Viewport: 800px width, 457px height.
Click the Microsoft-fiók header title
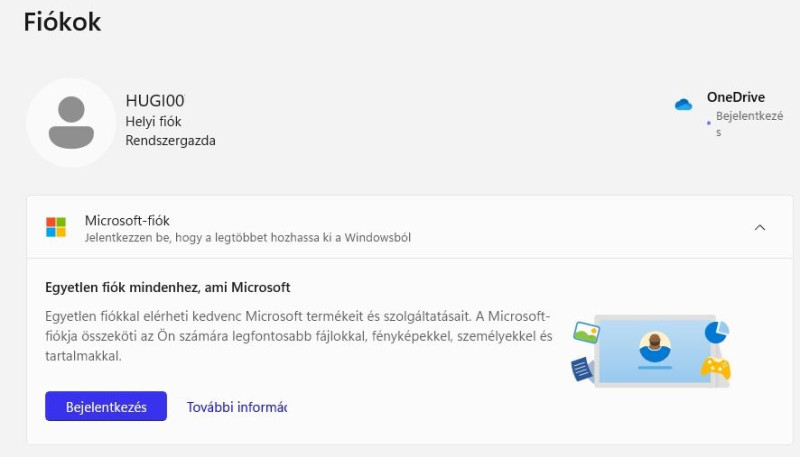point(127,220)
